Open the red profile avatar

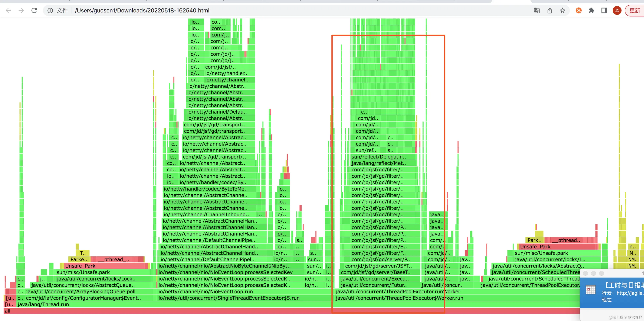pyautogui.click(x=617, y=10)
